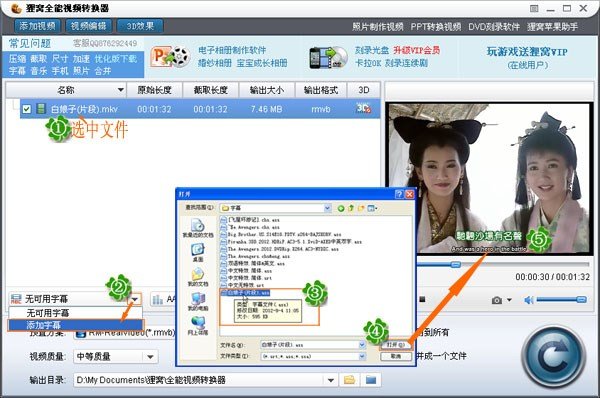Click the video preview image
Screen dimensions: 600x398
489,178
